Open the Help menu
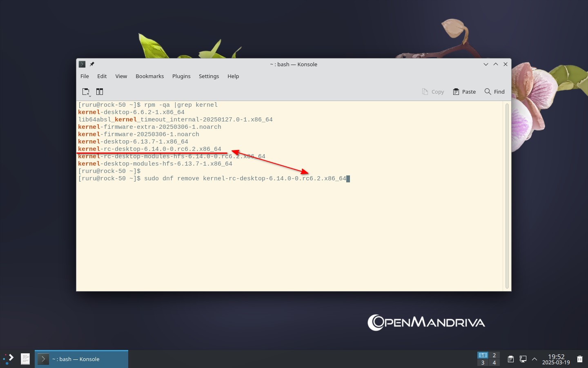The height and width of the screenshot is (368, 588). coord(233,76)
